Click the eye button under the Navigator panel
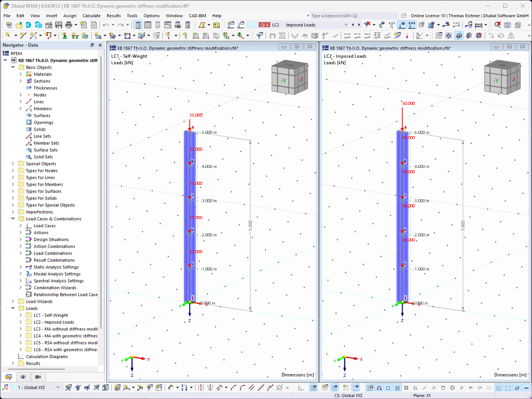The width and height of the screenshot is (532, 399). [23, 377]
